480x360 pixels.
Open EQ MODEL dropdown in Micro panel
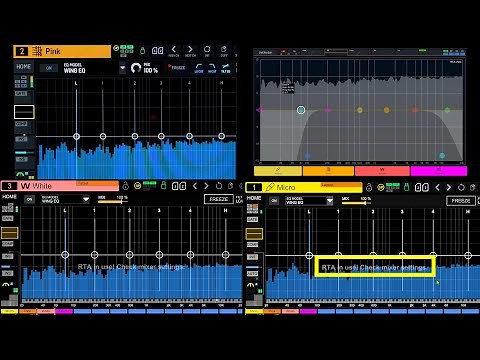pyautogui.click(x=330, y=201)
